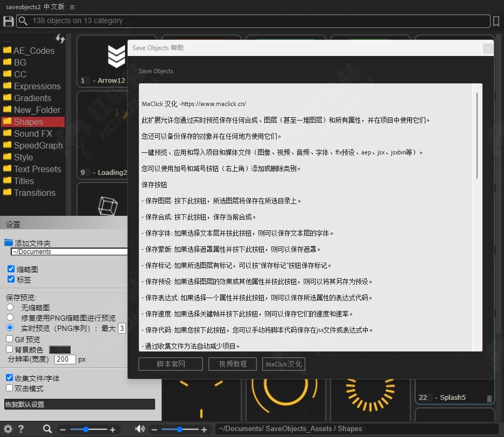
Task: Click the bookmark icon at top right
Action: (x=496, y=21)
